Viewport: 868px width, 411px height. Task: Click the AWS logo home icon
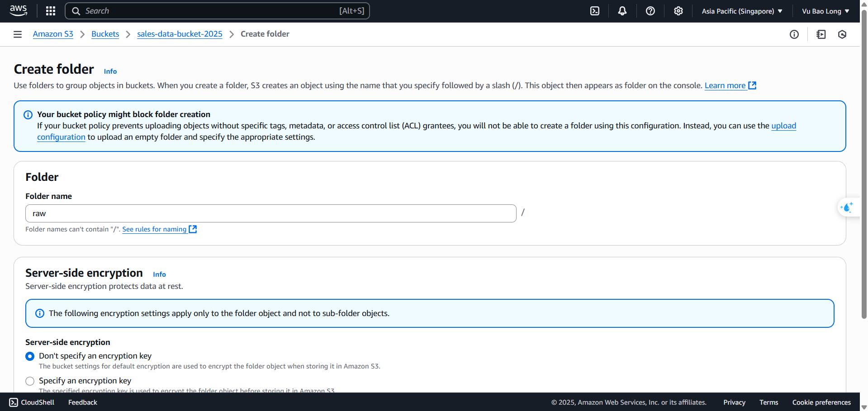pos(18,11)
